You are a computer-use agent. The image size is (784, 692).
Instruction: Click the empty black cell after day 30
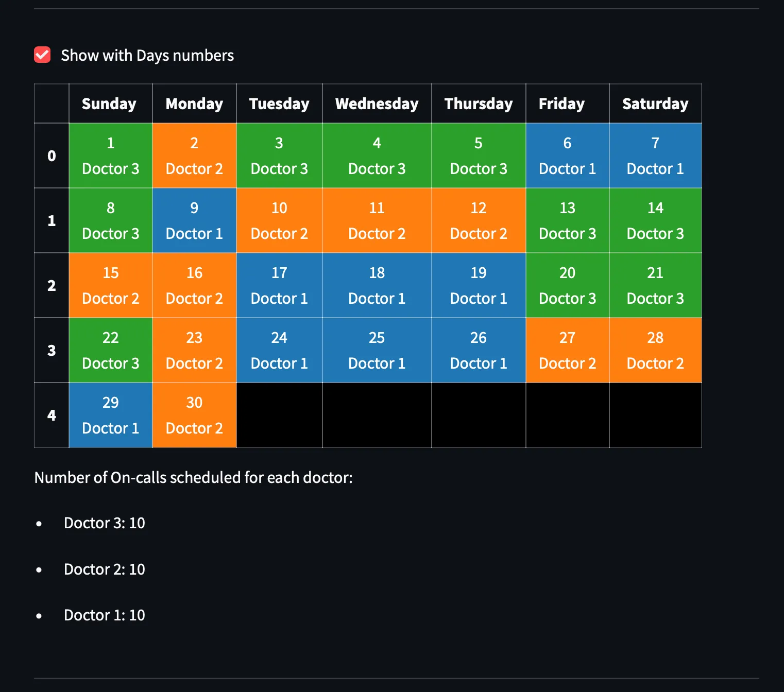coord(279,415)
